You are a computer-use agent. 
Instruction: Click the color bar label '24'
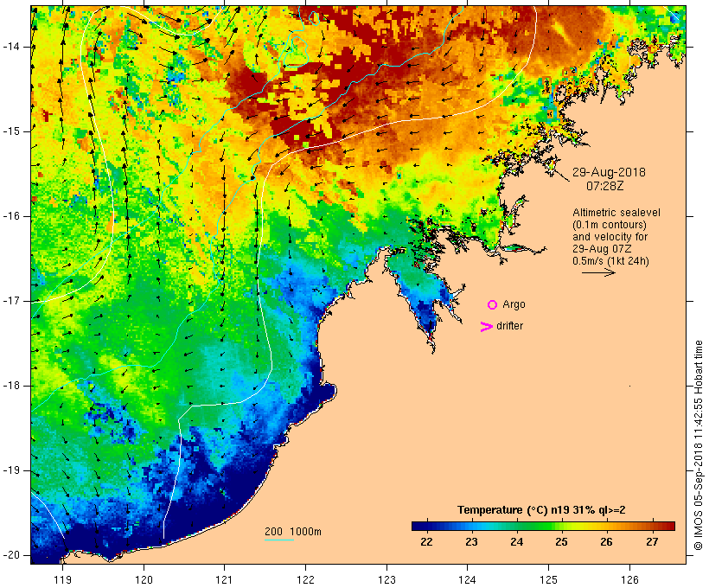click(x=517, y=542)
